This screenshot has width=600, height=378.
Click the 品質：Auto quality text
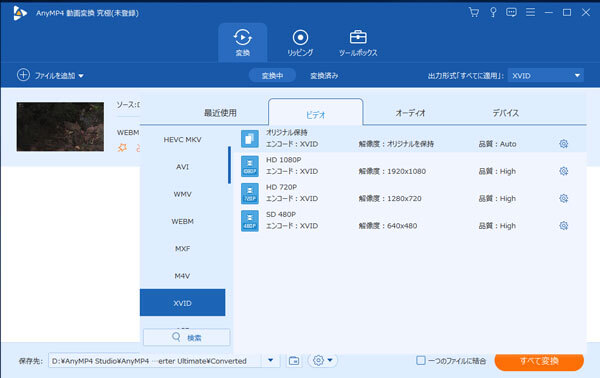pos(497,144)
